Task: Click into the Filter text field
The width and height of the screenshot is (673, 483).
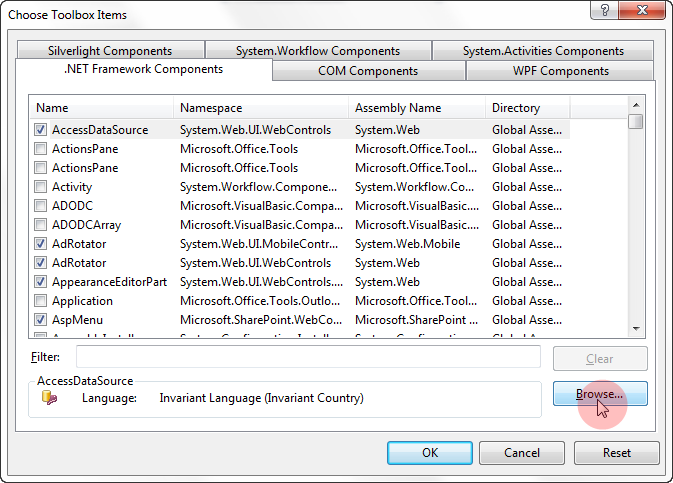Action: pyautogui.click(x=308, y=357)
